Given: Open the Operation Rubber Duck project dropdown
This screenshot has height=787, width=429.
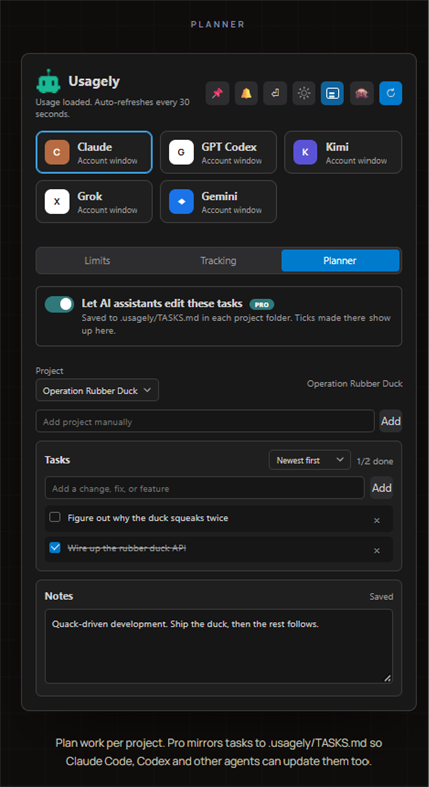Looking at the screenshot, I should (x=97, y=390).
